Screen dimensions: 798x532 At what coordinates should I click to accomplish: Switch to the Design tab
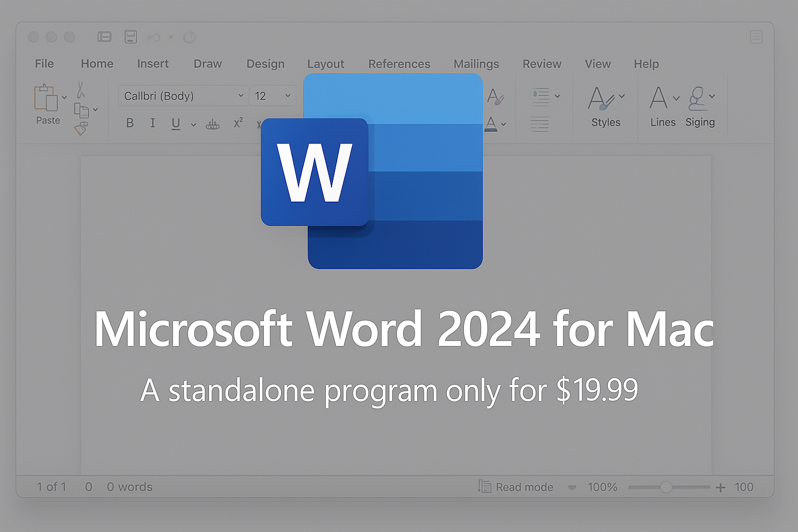265,64
